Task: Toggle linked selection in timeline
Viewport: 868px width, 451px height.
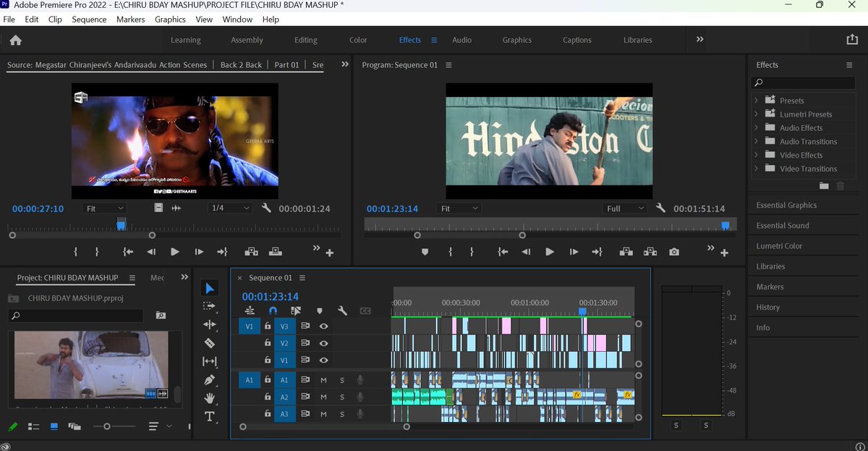Action: pos(295,311)
